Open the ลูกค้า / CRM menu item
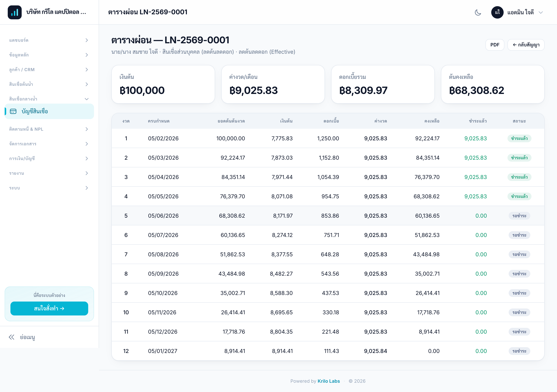 pos(49,70)
